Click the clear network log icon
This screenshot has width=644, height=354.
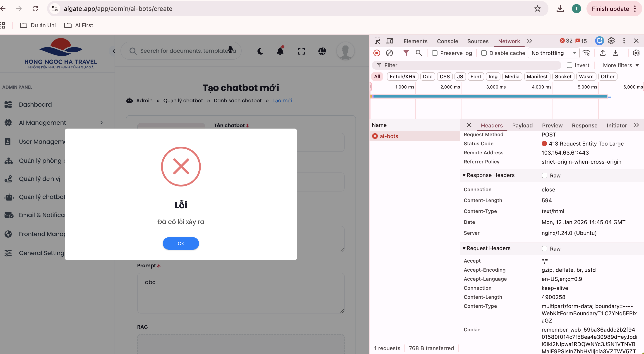pos(389,53)
